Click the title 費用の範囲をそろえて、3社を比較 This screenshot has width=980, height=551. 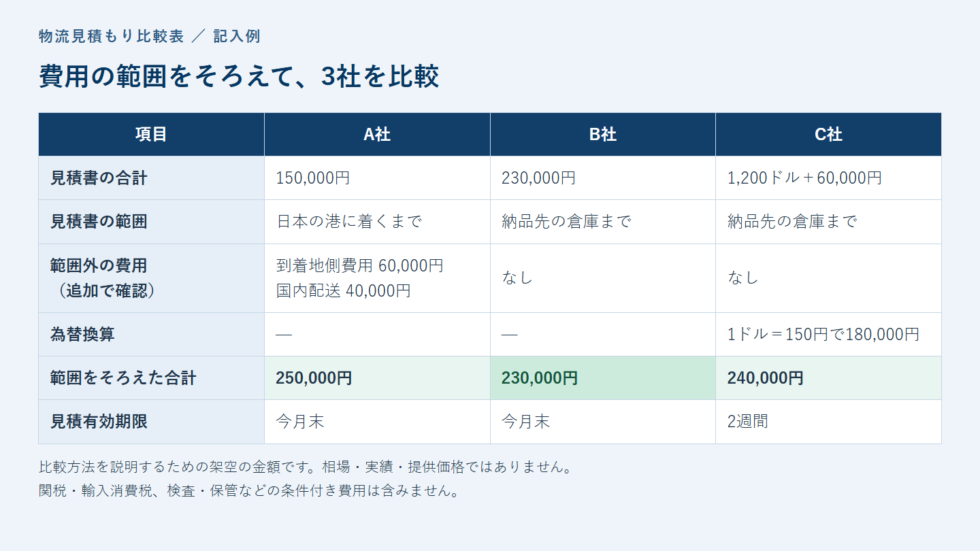[x=239, y=77]
